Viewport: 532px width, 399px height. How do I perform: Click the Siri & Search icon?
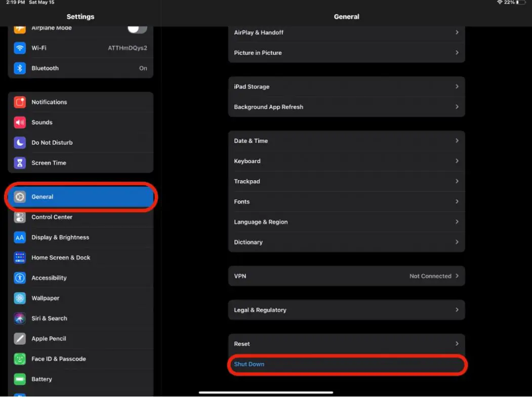[x=19, y=318]
